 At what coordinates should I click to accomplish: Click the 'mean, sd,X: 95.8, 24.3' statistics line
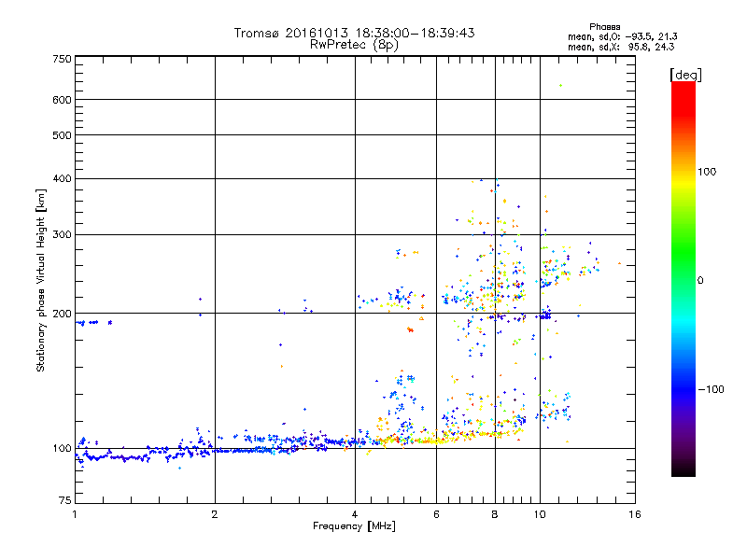pos(621,47)
